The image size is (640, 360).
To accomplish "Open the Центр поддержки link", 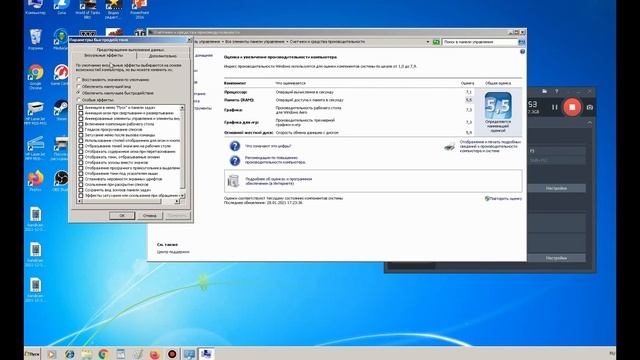I will point(173,252).
